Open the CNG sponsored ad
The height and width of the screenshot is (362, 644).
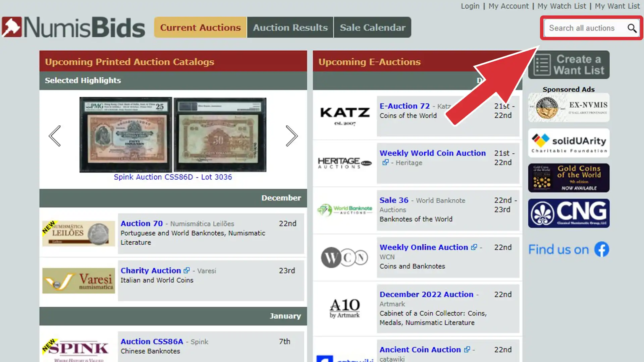(569, 214)
